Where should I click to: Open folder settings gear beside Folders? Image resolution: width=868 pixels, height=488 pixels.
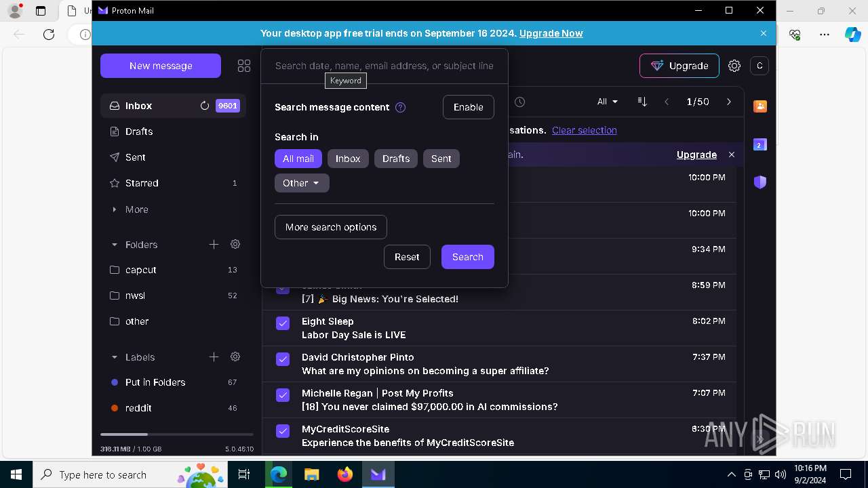[235, 244]
